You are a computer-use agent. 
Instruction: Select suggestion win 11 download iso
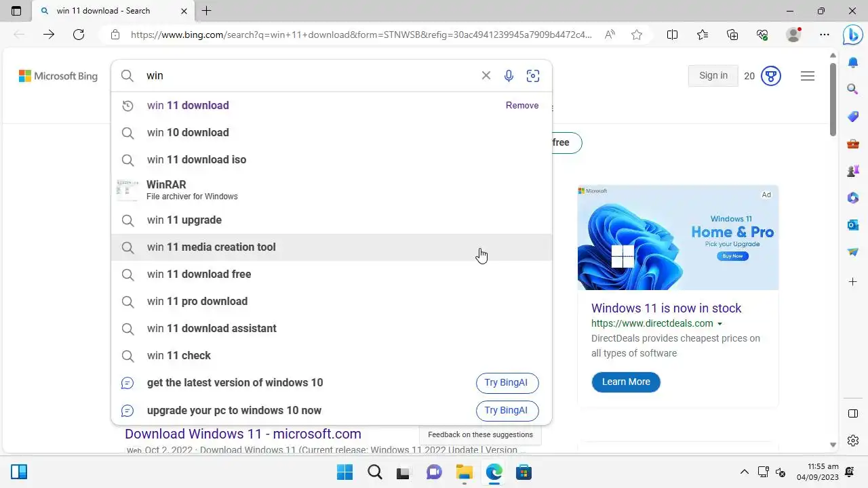[332, 159]
